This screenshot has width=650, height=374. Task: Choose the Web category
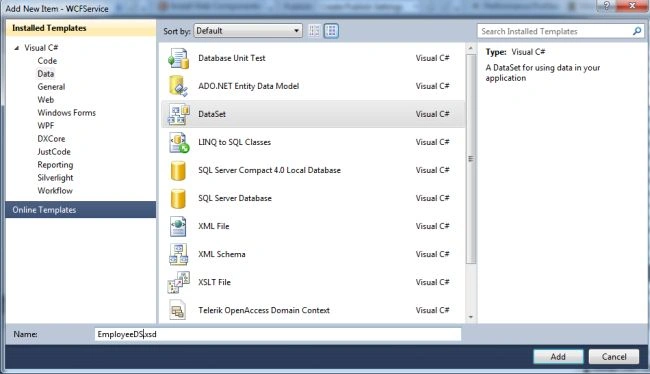[46, 100]
